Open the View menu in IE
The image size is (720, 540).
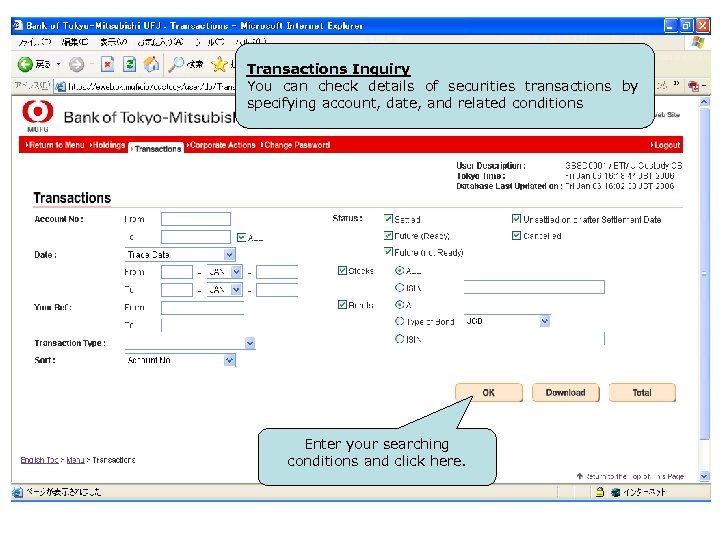(x=113, y=42)
